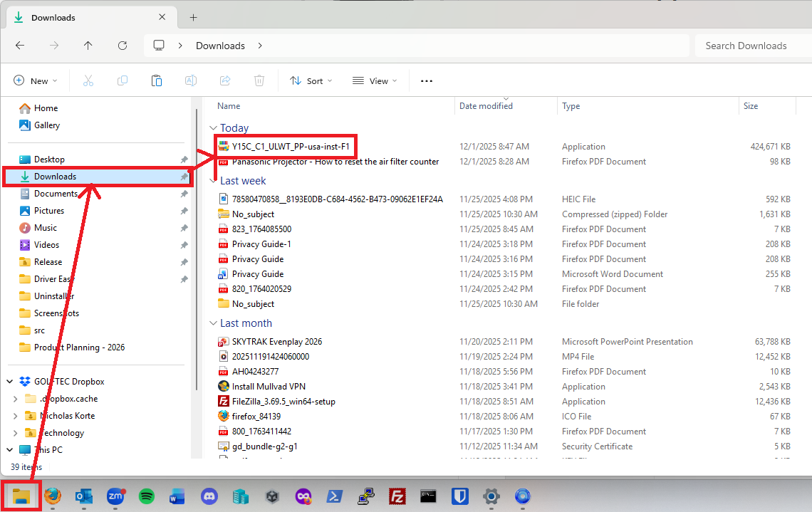
Task: Click the Delete trash icon in toolbar
Action: [259, 80]
